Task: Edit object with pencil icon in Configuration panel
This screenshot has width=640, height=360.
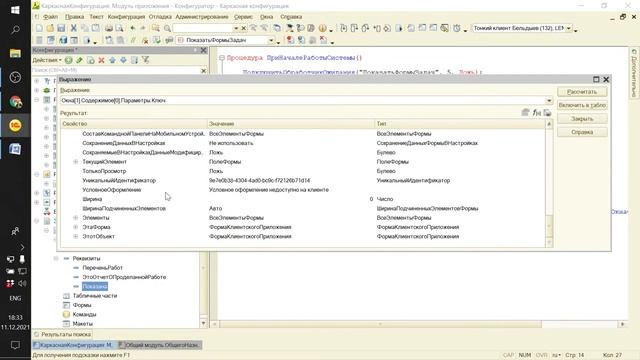Action: coord(80,60)
